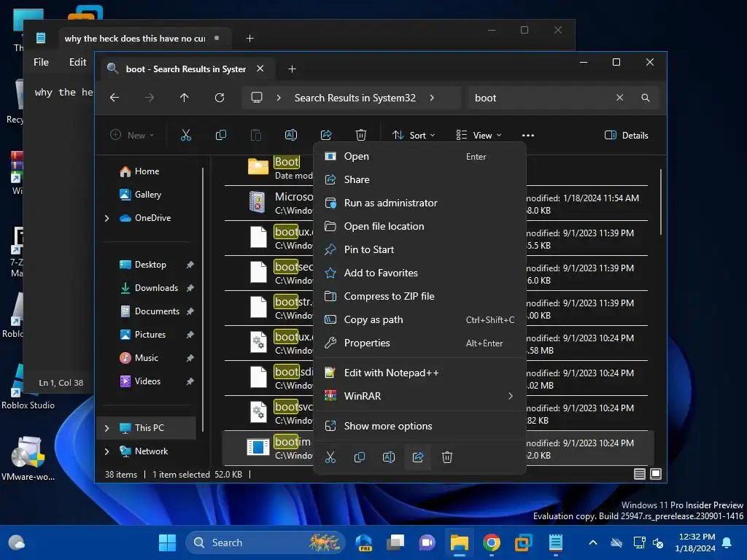Click chevron after the PC icon in the address bar

point(279,98)
